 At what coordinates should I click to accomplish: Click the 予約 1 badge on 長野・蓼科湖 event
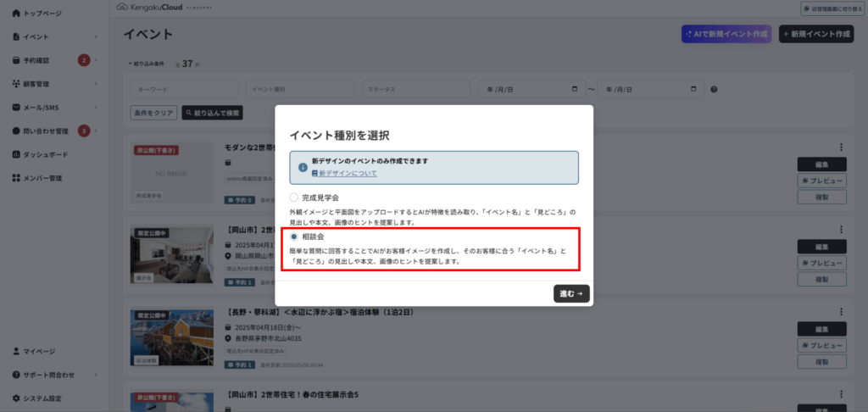click(x=240, y=365)
